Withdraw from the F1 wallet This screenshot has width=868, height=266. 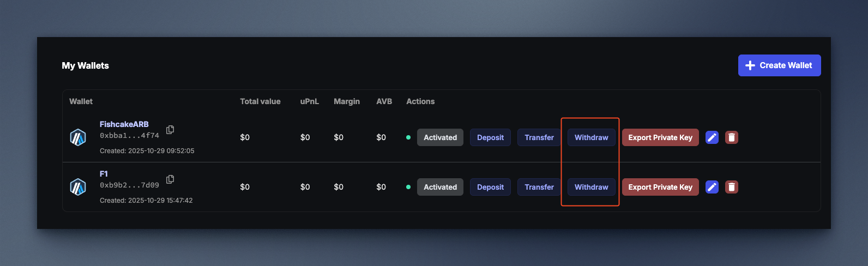(591, 187)
